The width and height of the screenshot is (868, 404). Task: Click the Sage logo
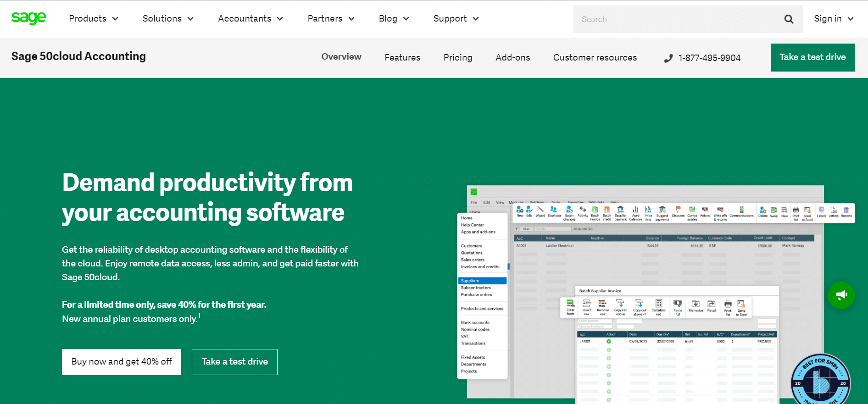pyautogui.click(x=28, y=18)
